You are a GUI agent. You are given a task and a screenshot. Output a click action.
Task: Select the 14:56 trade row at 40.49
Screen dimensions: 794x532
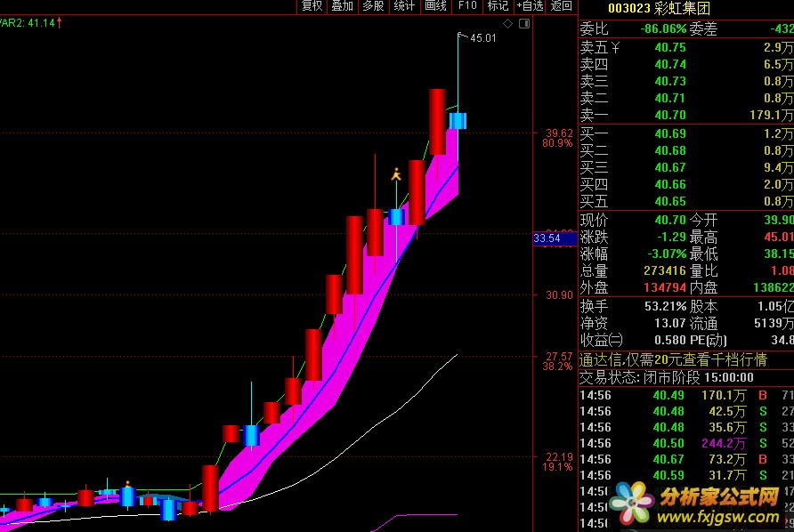[686, 395]
